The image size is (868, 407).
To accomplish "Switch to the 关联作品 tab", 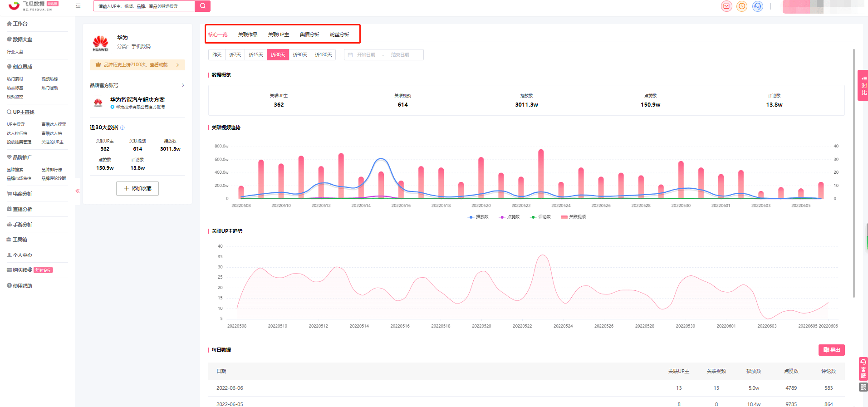I will point(248,34).
